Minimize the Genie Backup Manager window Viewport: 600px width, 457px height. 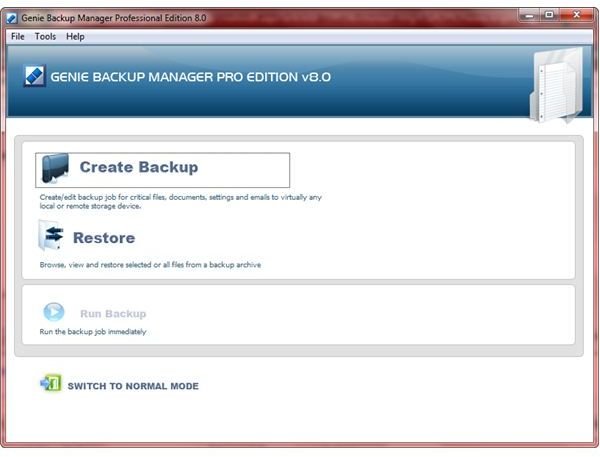tap(529, 15)
